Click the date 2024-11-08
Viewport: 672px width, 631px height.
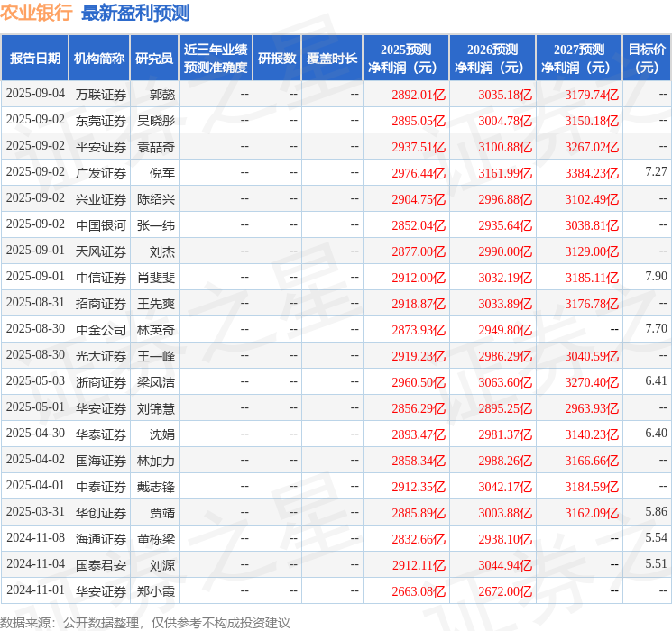[x=35, y=537]
